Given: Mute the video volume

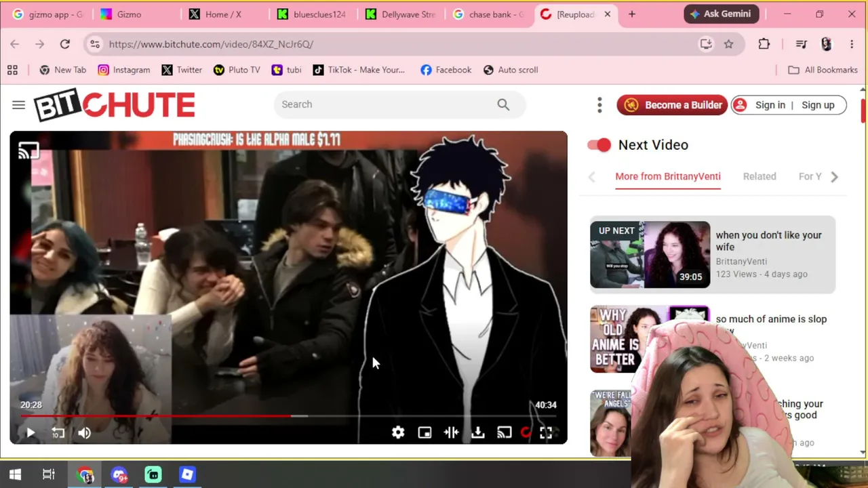Looking at the screenshot, I should [x=84, y=432].
